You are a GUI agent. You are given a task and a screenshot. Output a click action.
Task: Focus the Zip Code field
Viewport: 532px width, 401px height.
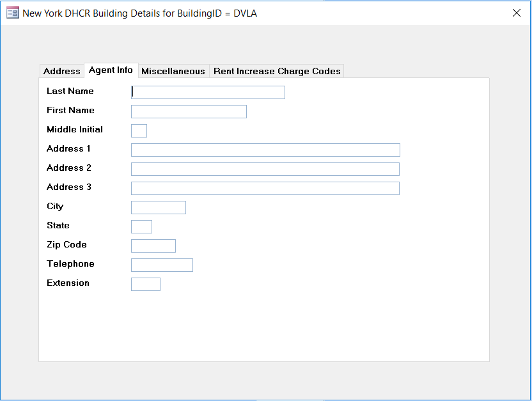pos(153,246)
